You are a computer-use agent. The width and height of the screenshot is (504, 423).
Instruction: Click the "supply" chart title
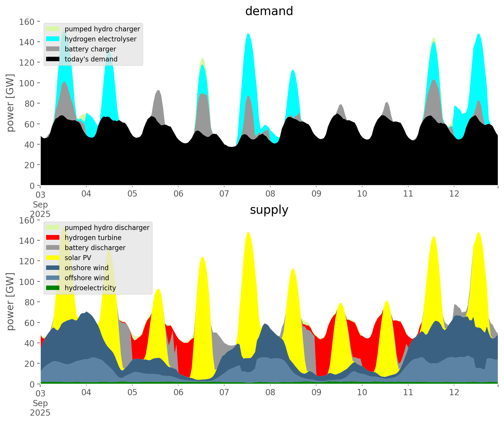click(x=269, y=210)
